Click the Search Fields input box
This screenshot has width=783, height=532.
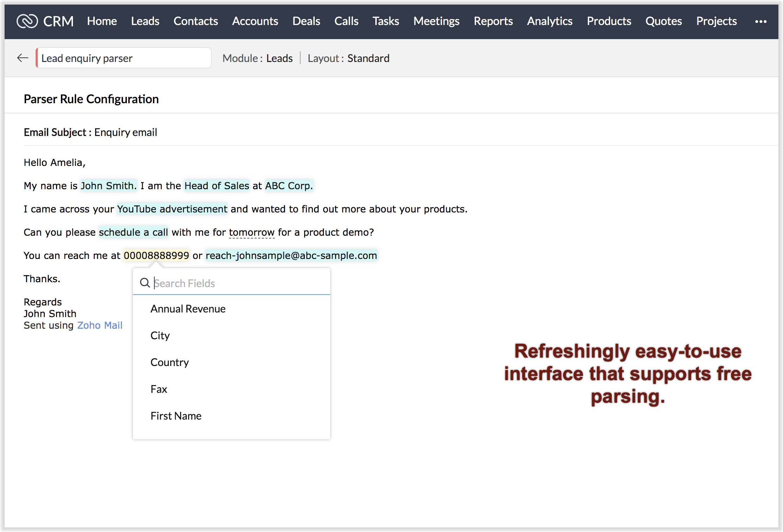point(240,283)
